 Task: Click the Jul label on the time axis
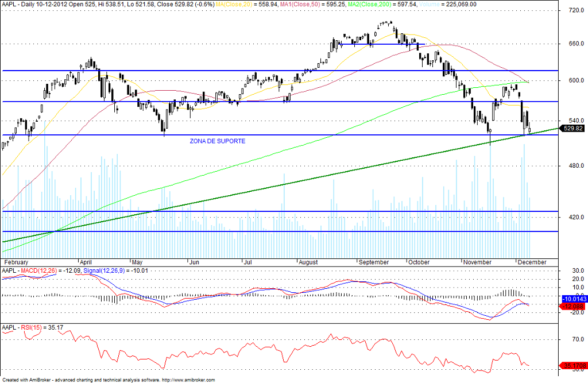click(x=247, y=262)
